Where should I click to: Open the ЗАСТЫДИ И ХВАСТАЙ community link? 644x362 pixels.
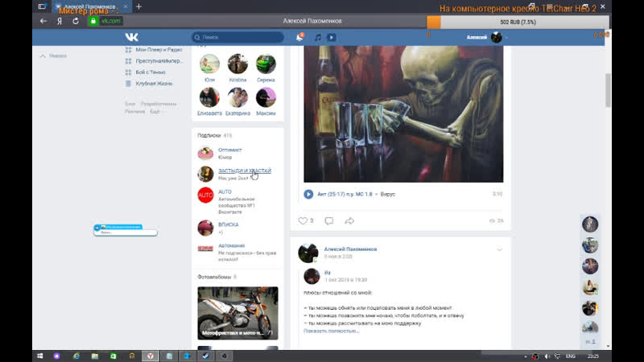[245, 171]
